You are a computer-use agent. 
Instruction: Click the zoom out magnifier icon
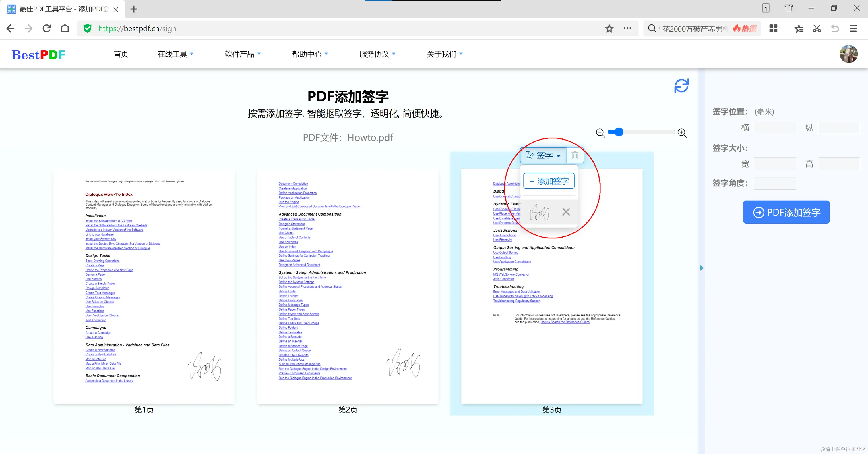tap(600, 133)
